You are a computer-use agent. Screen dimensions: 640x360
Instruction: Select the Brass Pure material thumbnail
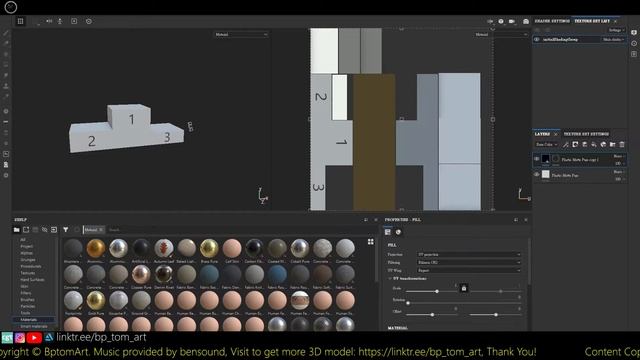pos(209,248)
